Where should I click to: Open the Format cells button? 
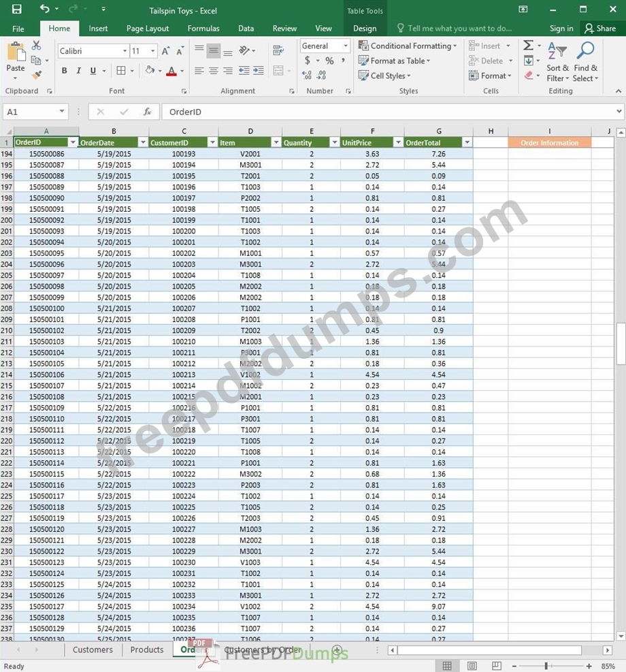(x=491, y=76)
